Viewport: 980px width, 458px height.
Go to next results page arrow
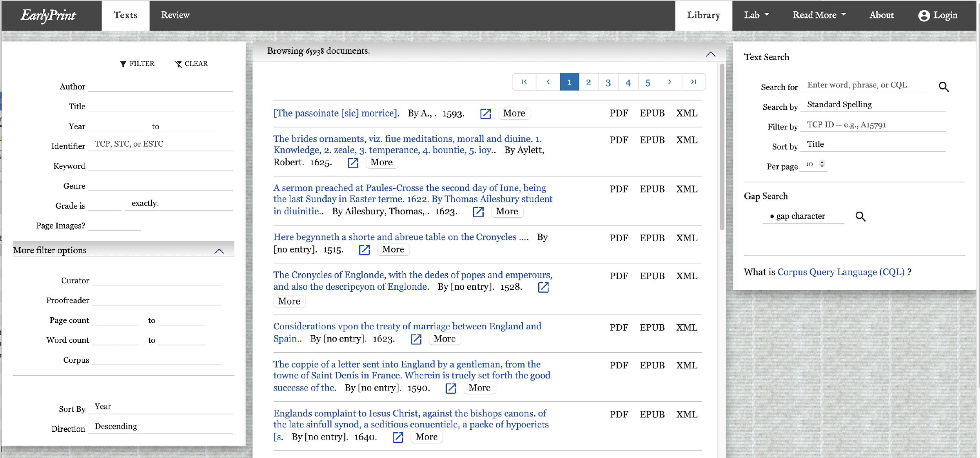click(670, 82)
